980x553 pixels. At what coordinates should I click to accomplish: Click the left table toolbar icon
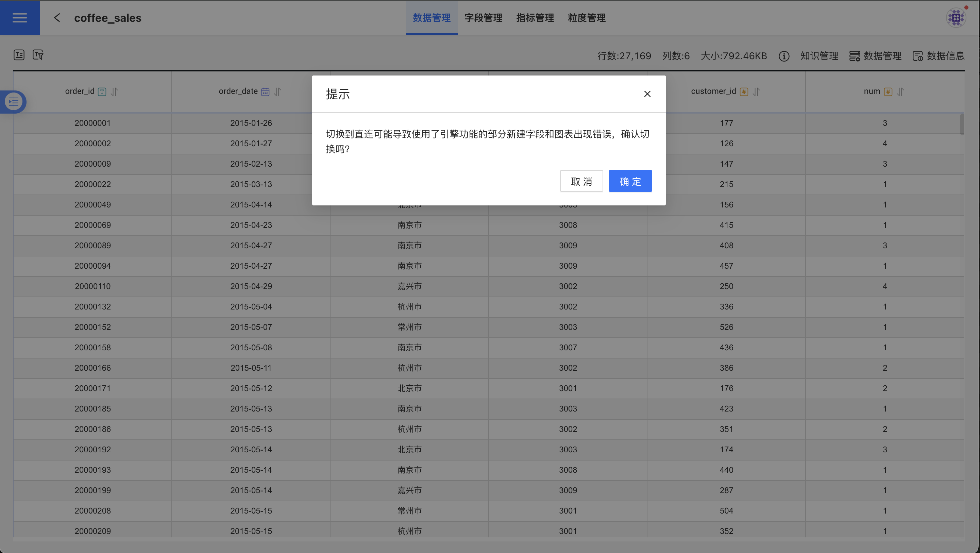pyautogui.click(x=19, y=55)
